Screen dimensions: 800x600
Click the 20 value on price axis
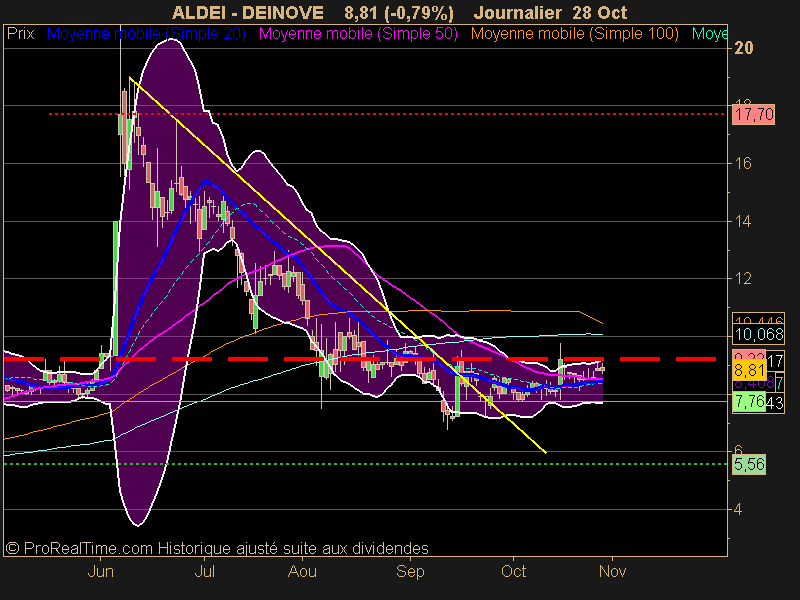(743, 48)
